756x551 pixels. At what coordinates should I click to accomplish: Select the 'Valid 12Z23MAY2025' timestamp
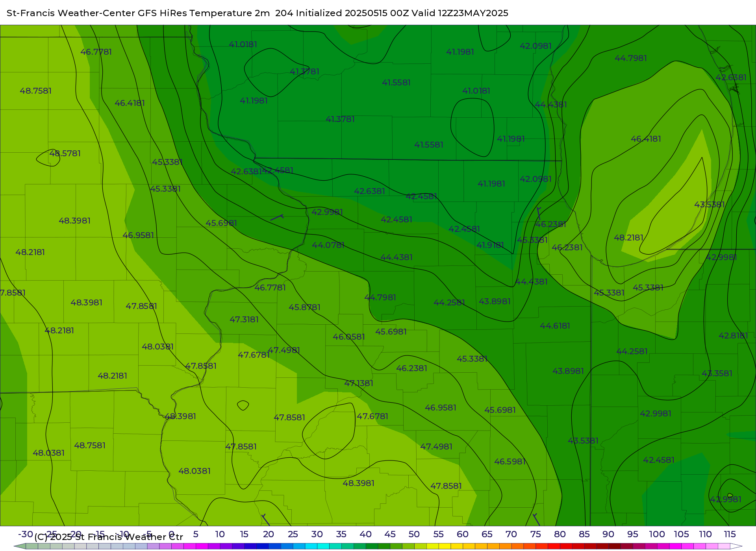coord(460,13)
